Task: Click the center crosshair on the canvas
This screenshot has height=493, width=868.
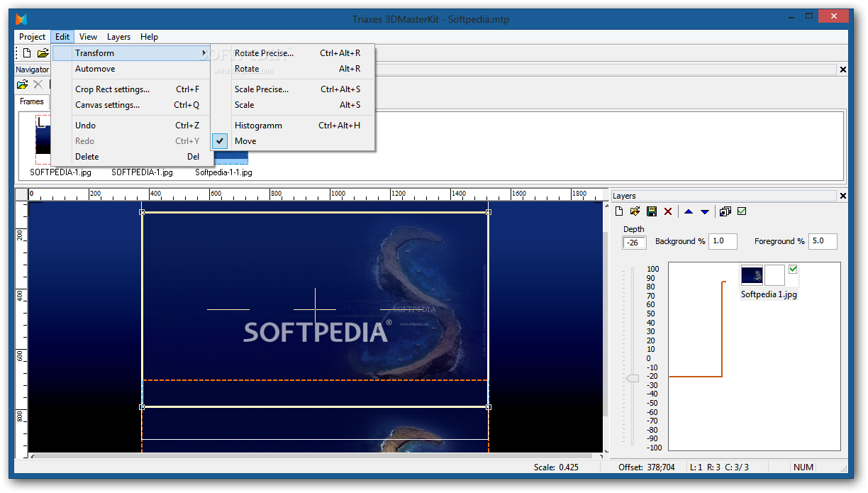Action: pyautogui.click(x=315, y=309)
